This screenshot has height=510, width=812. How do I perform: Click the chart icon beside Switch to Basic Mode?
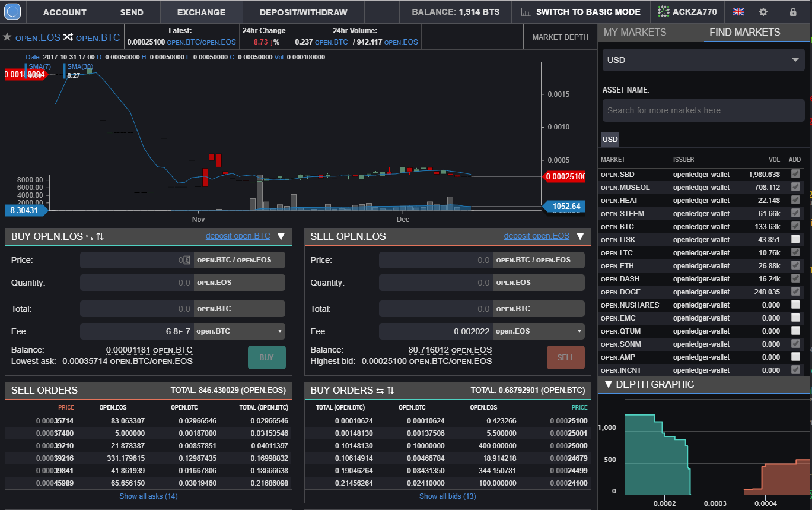(x=526, y=12)
